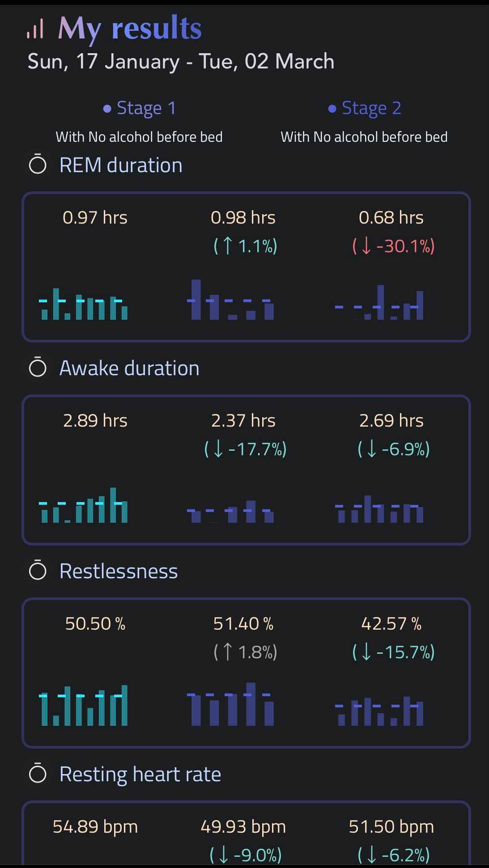Click the -17.7% awake change indicator

245,449
